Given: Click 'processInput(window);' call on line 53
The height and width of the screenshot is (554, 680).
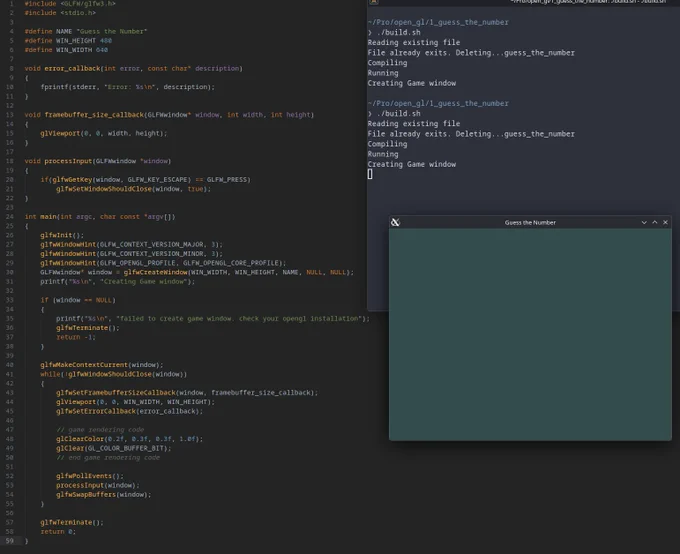Looking at the screenshot, I should point(98,485).
